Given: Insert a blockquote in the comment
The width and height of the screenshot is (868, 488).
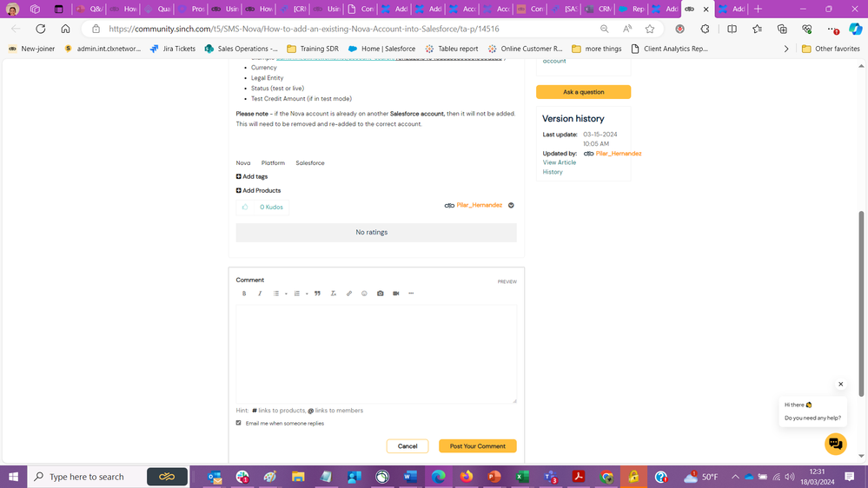Looking at the screenshot, I should 317,293.
